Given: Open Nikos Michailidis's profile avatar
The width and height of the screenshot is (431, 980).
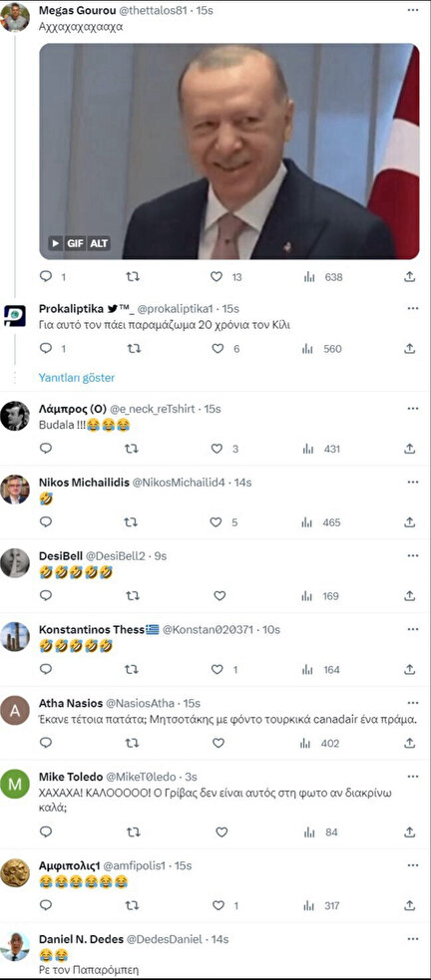Looking at the screenshot, I should pyautogui.click(x=15, y=490).
